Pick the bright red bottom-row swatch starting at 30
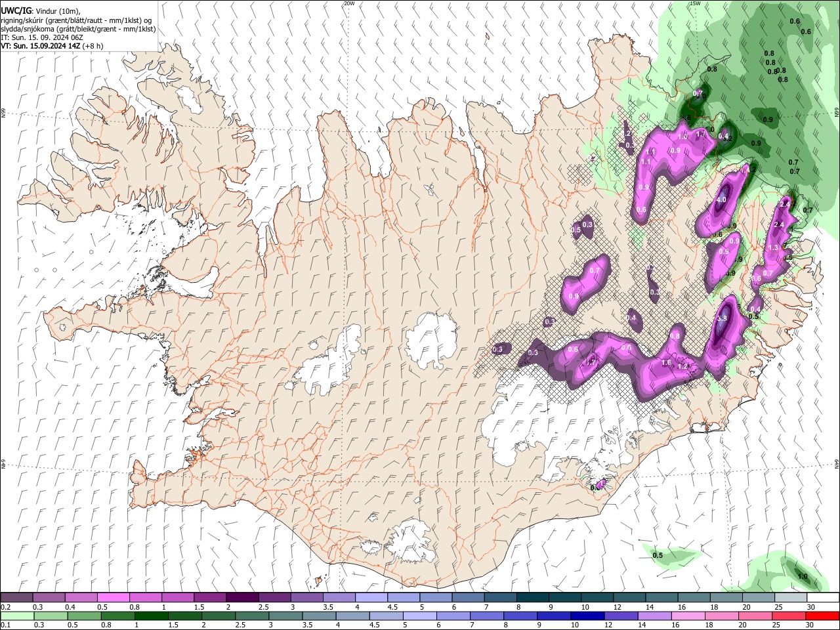The height and width of the screenshot is (630, 840). 822,616
